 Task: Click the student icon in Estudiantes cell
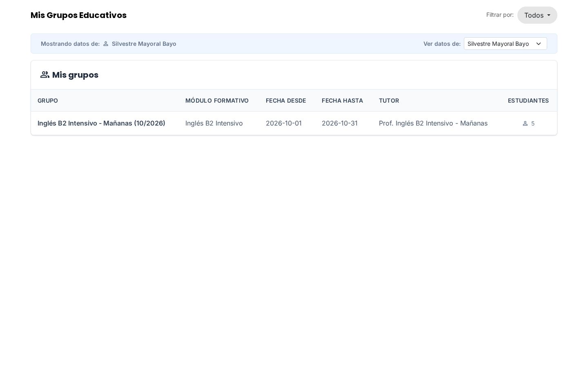[x=525, y=123]
